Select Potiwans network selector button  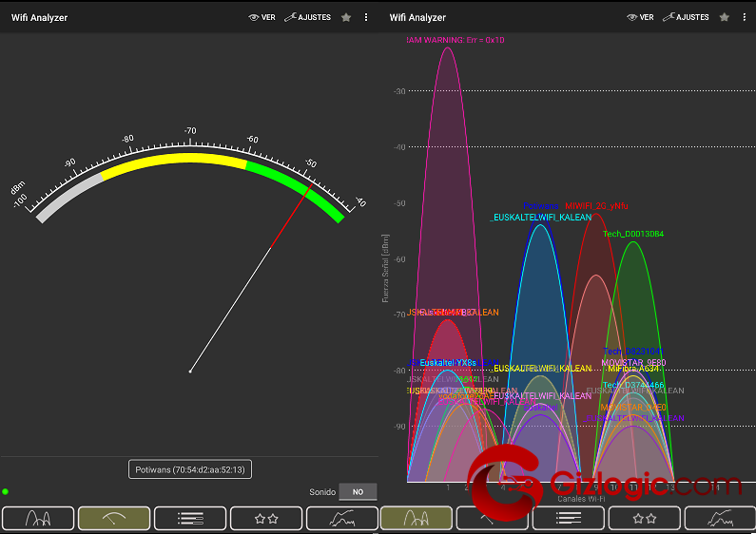190,469
